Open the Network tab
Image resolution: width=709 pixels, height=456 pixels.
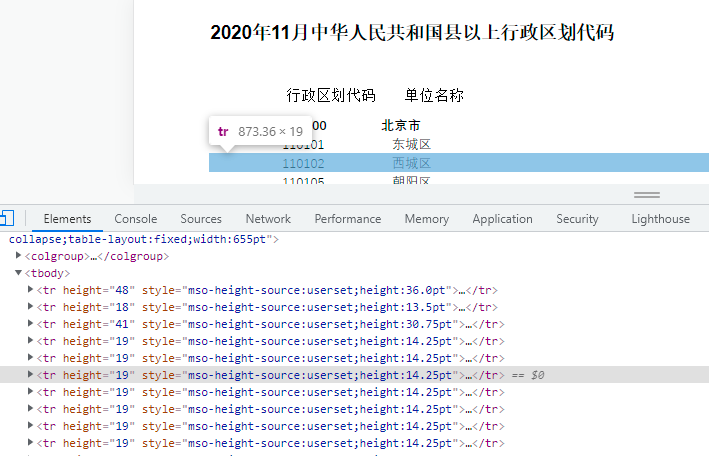268,219
